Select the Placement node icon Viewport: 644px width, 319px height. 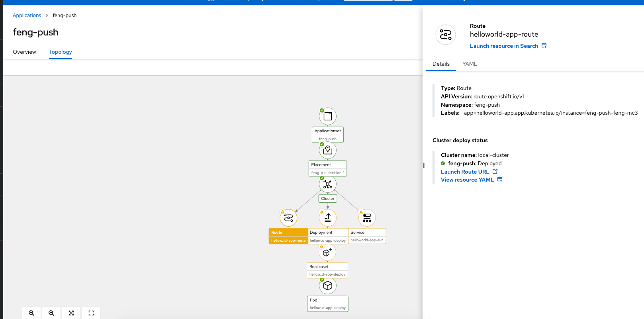click(x=328, y=150)
